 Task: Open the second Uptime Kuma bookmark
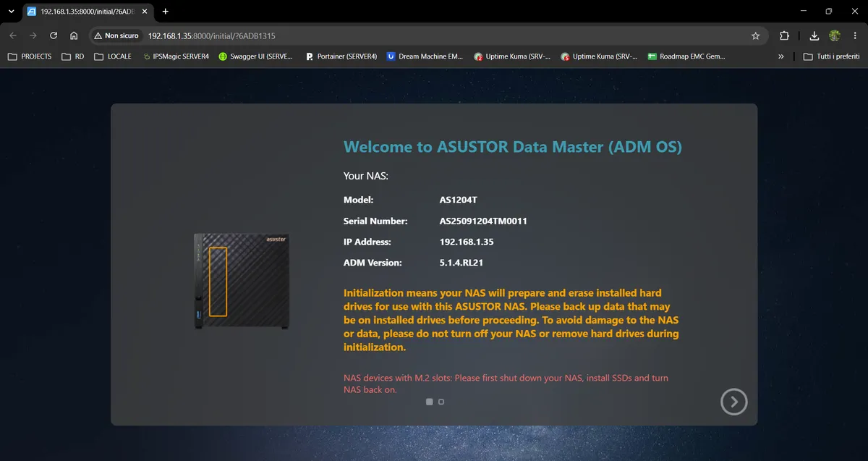(599, 56)
